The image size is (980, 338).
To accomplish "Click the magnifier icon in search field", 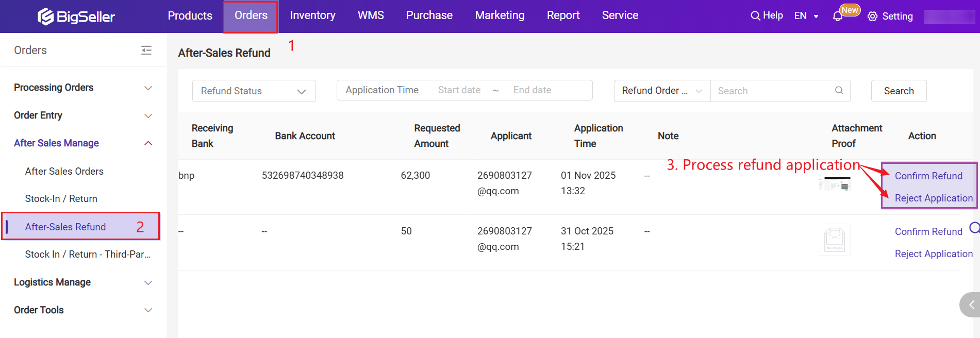I will point(839,91).
